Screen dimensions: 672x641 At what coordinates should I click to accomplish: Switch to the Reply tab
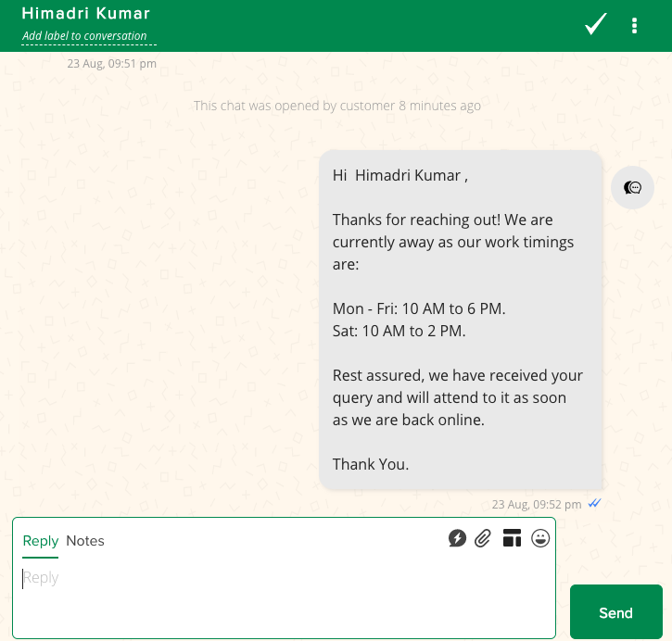click(40, 541)
